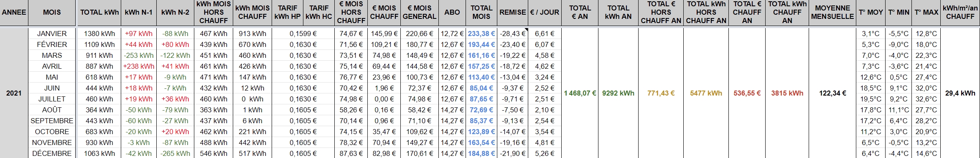The height and width of the screenshot is (158, 980).
Task: Select the REMISE column header
Action: pos(513,13)
